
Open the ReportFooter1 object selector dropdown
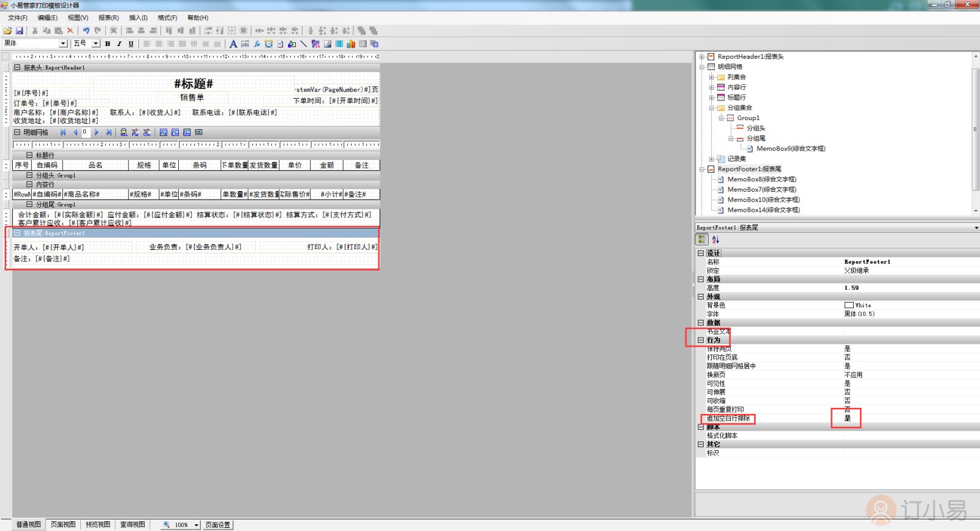[976, 228]
